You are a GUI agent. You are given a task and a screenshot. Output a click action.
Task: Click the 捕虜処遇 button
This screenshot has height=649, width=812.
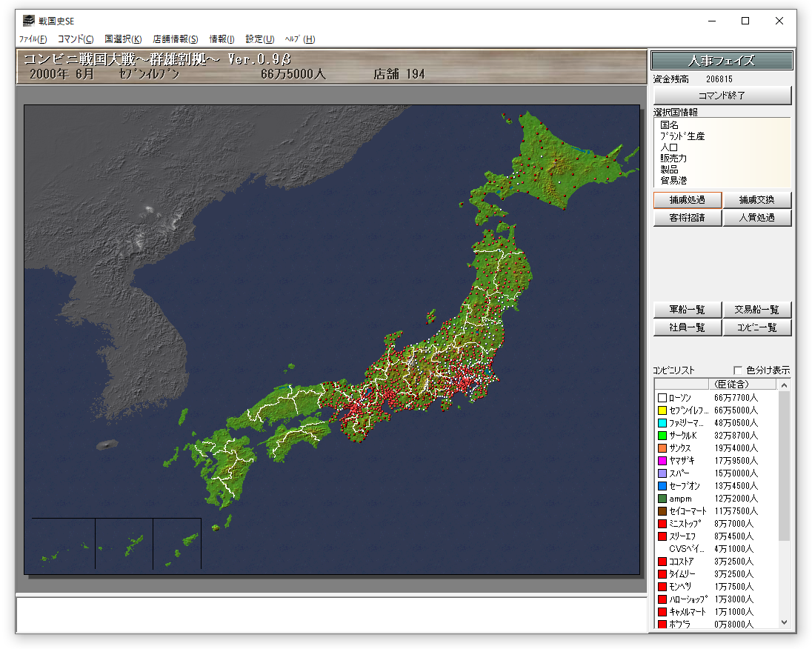[687, 200]
